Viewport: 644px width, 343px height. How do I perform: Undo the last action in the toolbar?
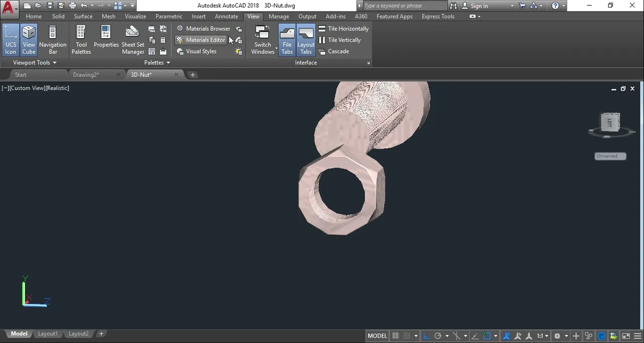pos(84,6)
